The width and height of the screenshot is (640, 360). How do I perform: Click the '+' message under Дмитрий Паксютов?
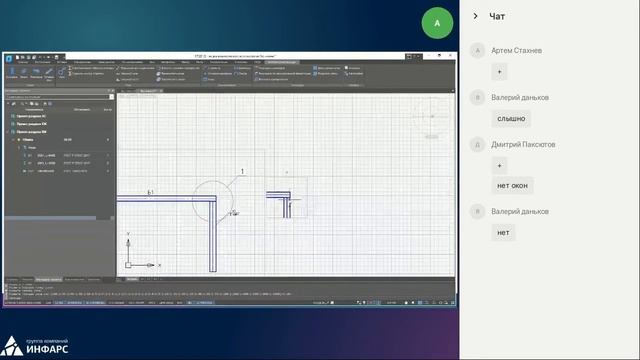tap(499, 166)
